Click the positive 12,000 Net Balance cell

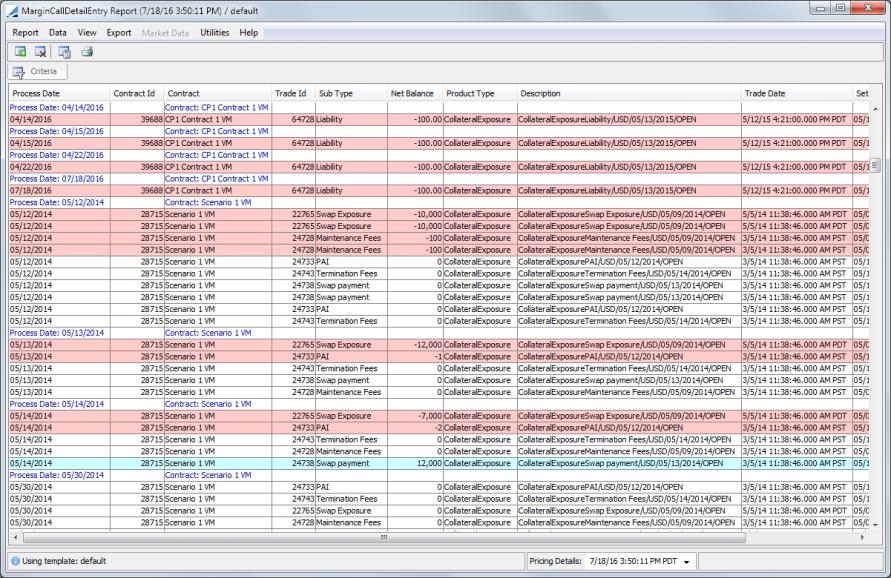coord(414,463)
